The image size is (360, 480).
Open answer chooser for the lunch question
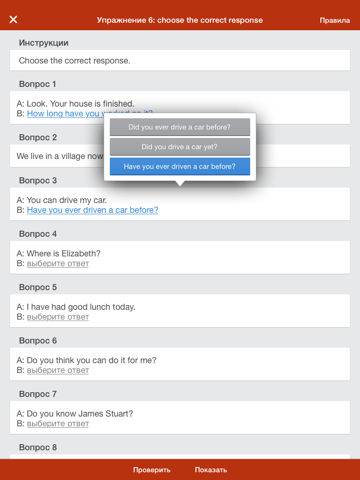pyautogui.click(x=58, y=317)
